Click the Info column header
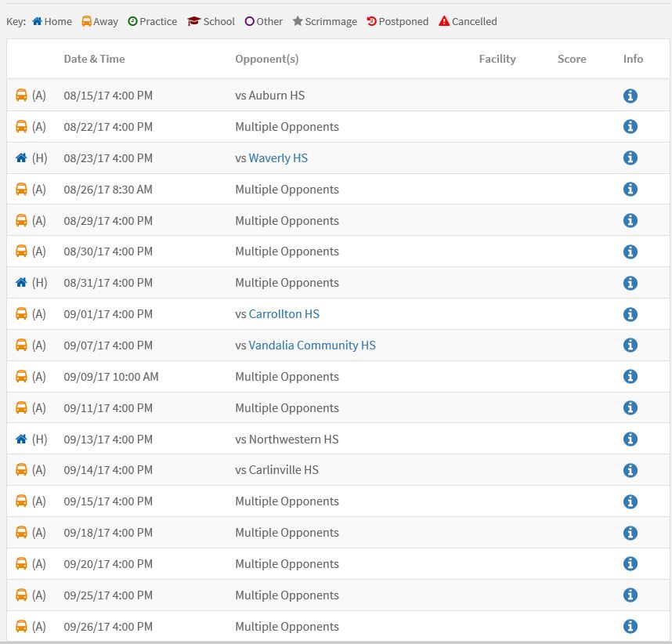 [633, 59]
